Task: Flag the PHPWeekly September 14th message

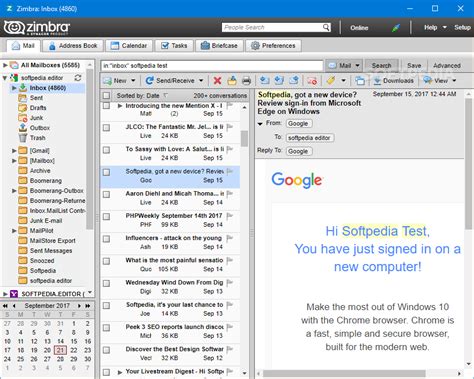Action: (x=230, y=216)
